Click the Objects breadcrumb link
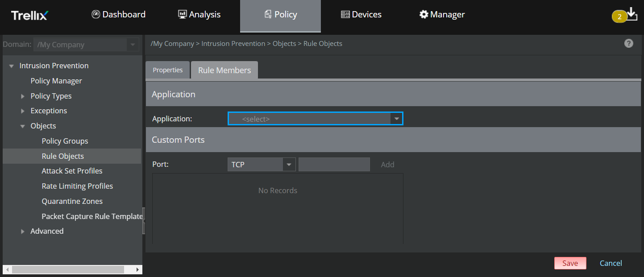 click(x=284, y=44)
